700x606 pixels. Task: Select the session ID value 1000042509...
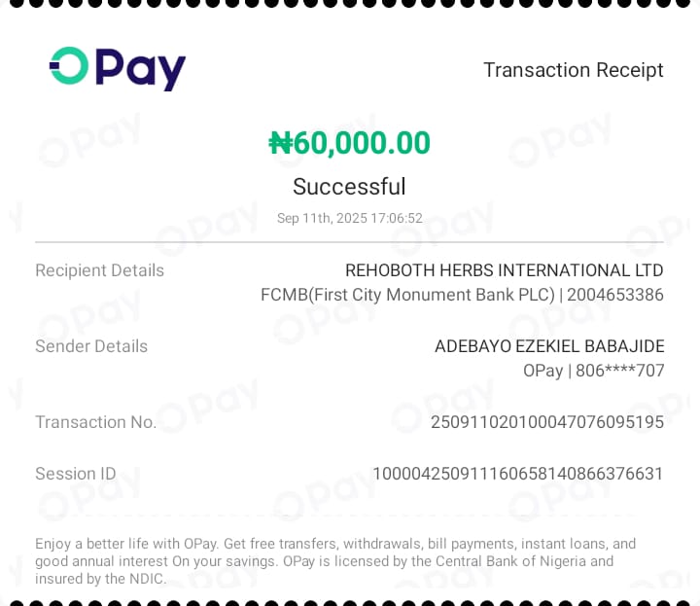(517, 474)
